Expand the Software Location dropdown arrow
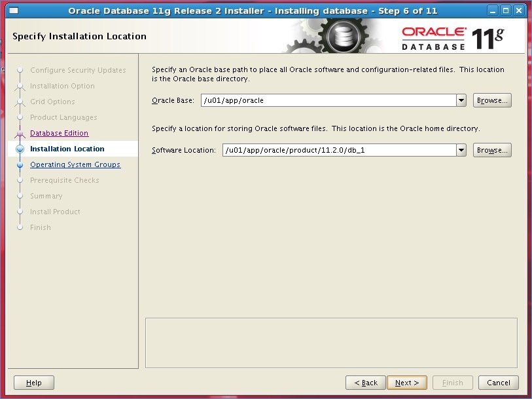 pyautogui.click(x=461, y=150)
